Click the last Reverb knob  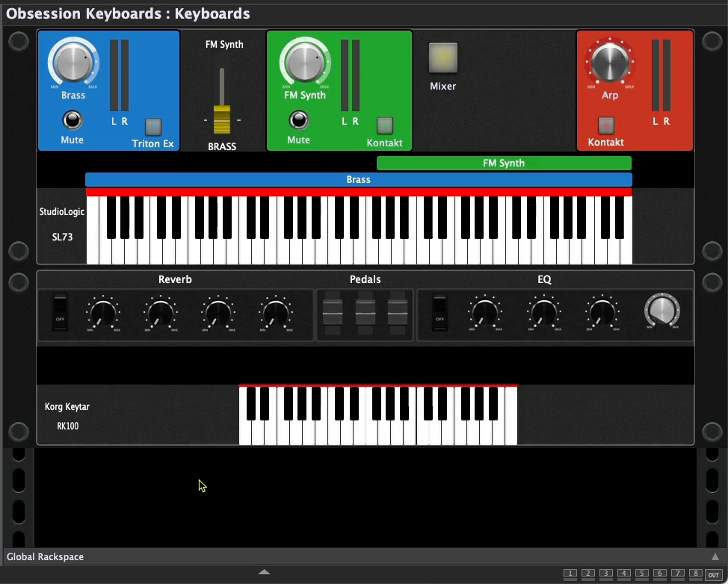point(275,312)
